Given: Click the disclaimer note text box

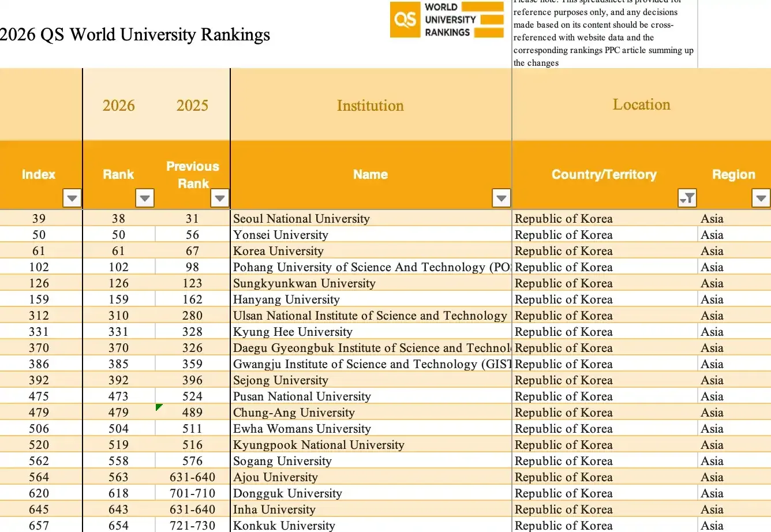Looking at the screenshot, I should coord(604,32).
